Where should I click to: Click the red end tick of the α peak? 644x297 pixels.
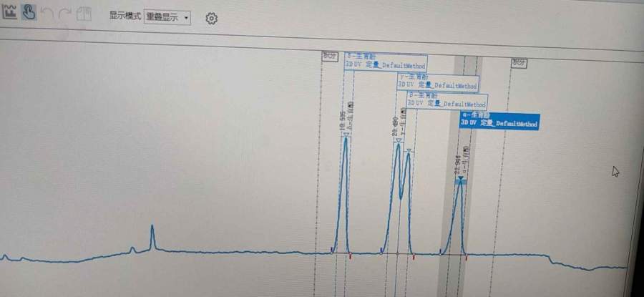click(x=467, y=257)
